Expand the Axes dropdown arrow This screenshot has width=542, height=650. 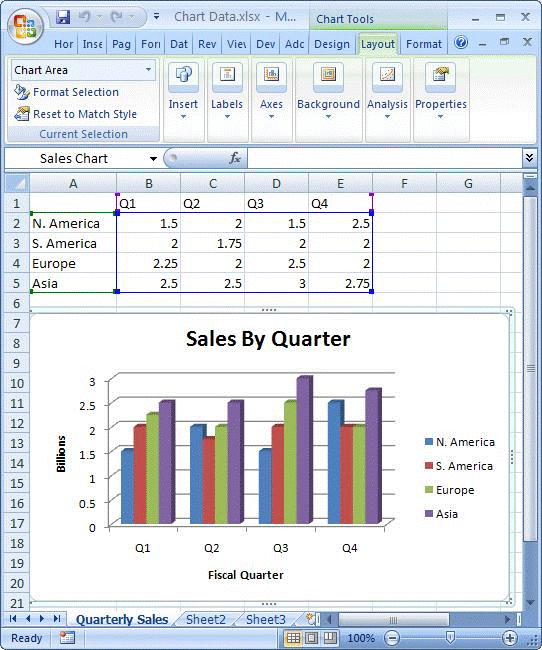(x=271, y=117)
